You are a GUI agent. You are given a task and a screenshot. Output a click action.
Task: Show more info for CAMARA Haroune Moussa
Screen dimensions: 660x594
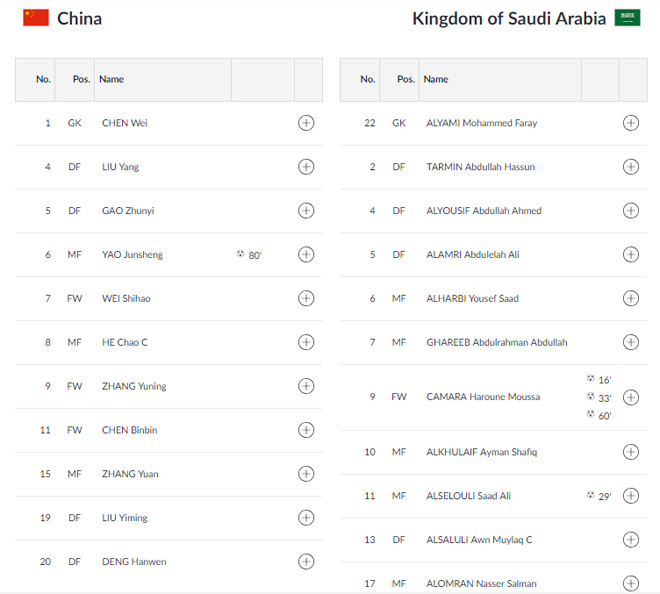pos(631,397)
